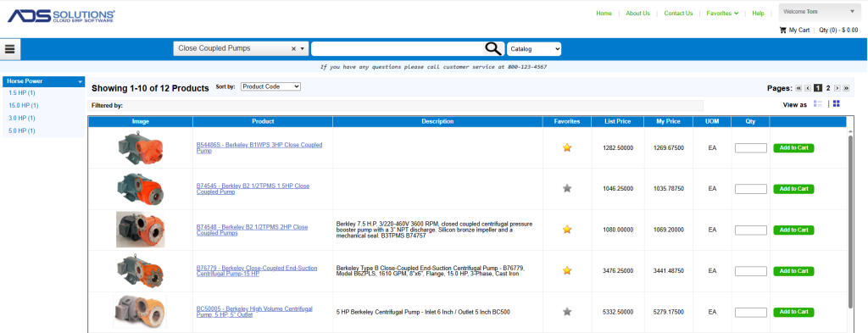Image resolution: width=868 pixels, height=333 pixels.
Task: Toggle favorite star for B74548 pump
Action: pos(567,230)
